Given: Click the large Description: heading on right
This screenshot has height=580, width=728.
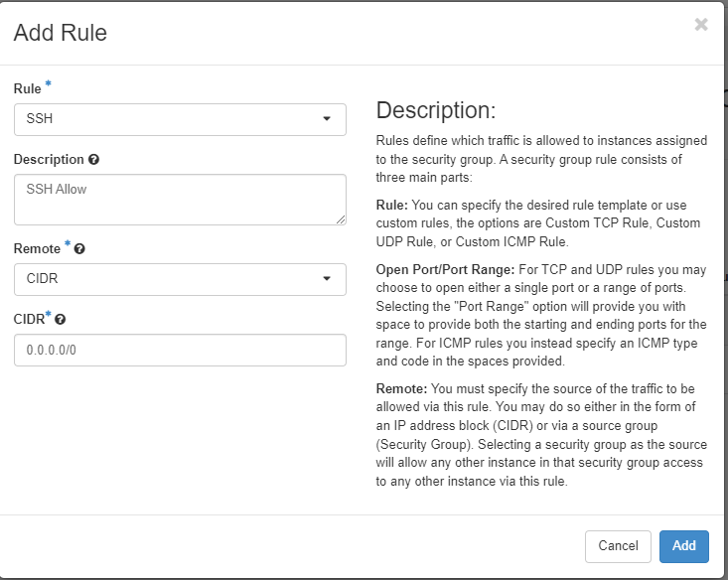Looking at the screenshot, I should click(435, 110).
